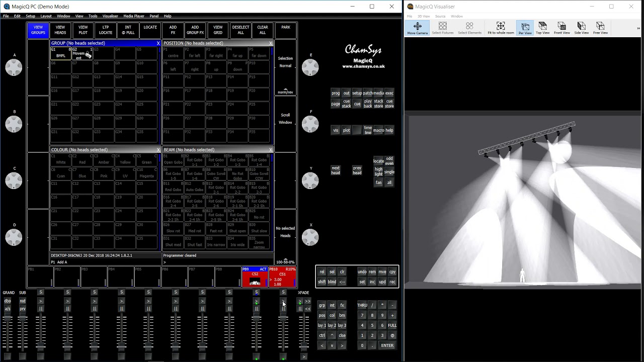Click go button above PB10 fader
Image resolution: width=644 pixels, height=362 pixels.
283,301
